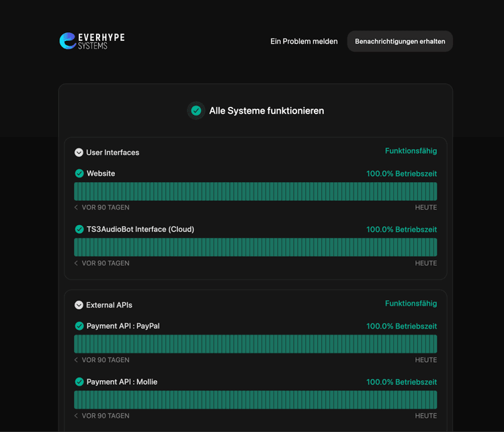Click the Website 100.0% Betriebszeit label
Viewport: 504px width, 432px height.
401,173
